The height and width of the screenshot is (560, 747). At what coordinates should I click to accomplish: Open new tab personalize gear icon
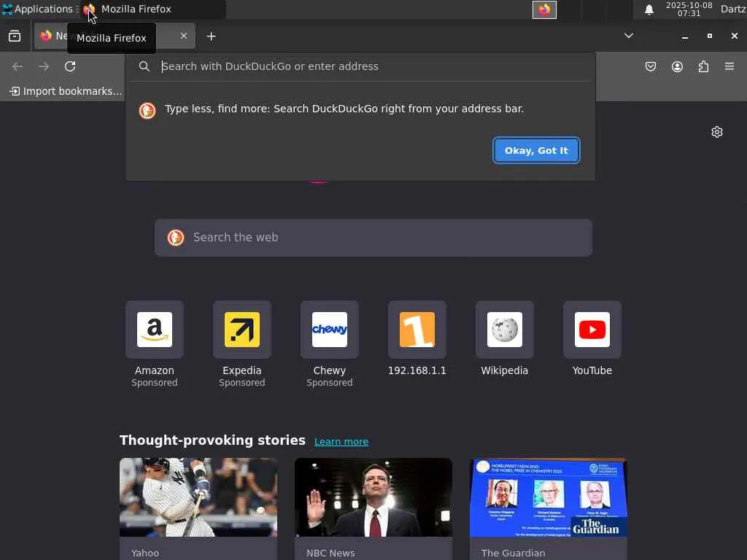(x=716, y=132)
